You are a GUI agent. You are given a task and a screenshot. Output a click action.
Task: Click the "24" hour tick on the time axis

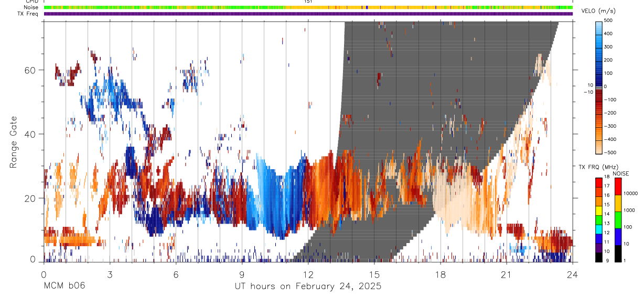point(572,274)
